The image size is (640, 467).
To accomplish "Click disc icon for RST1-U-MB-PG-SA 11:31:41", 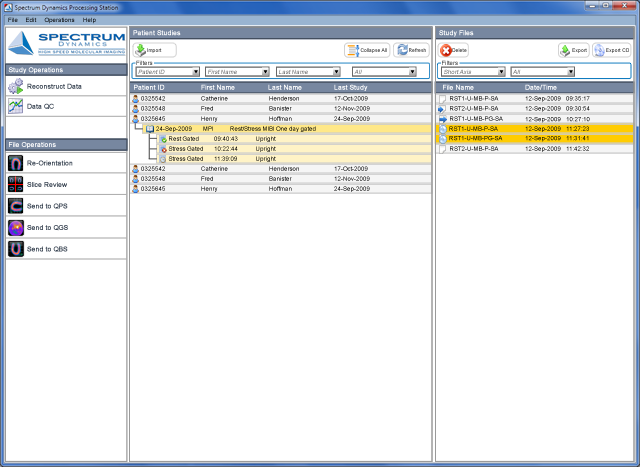I will pos(443,139).
